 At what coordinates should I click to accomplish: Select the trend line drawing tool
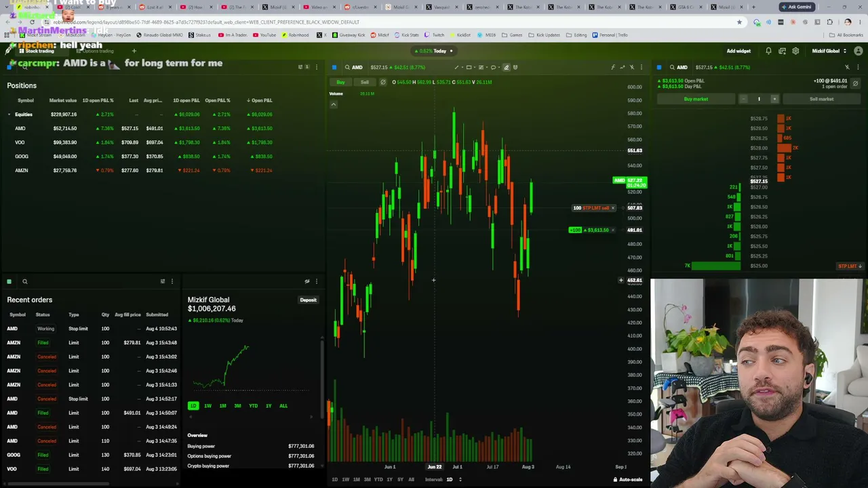[456, 67]
